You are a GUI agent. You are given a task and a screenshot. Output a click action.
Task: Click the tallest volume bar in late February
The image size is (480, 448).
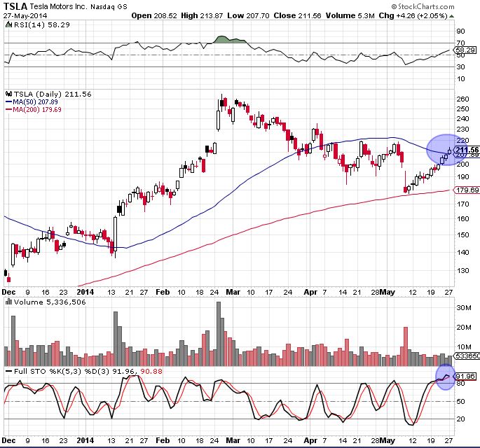(219, 334)
